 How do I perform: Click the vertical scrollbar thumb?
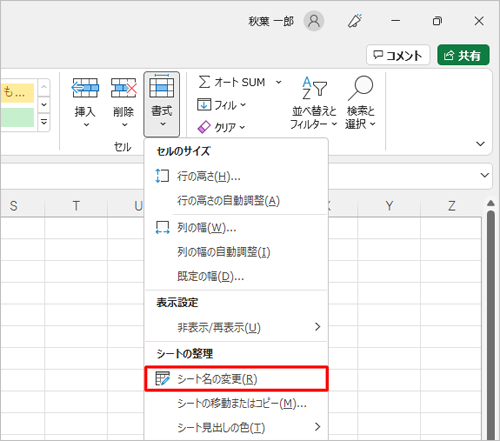tap(490, 325)
